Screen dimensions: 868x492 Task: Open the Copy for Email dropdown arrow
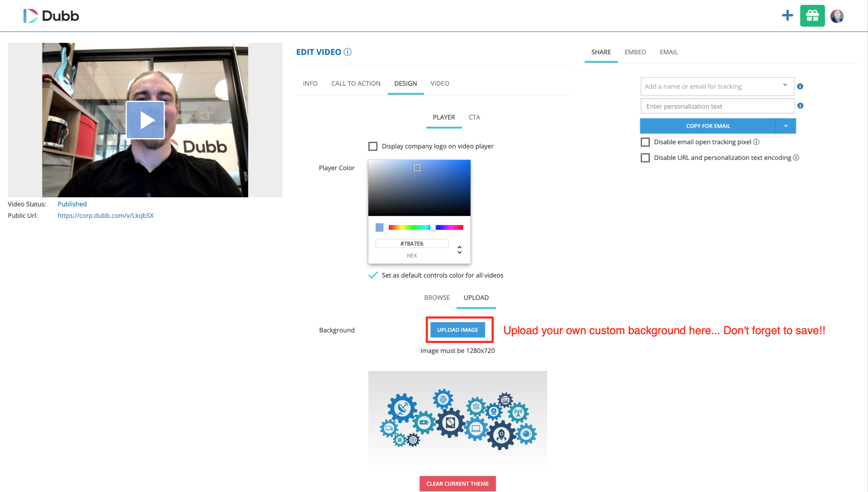786,126
